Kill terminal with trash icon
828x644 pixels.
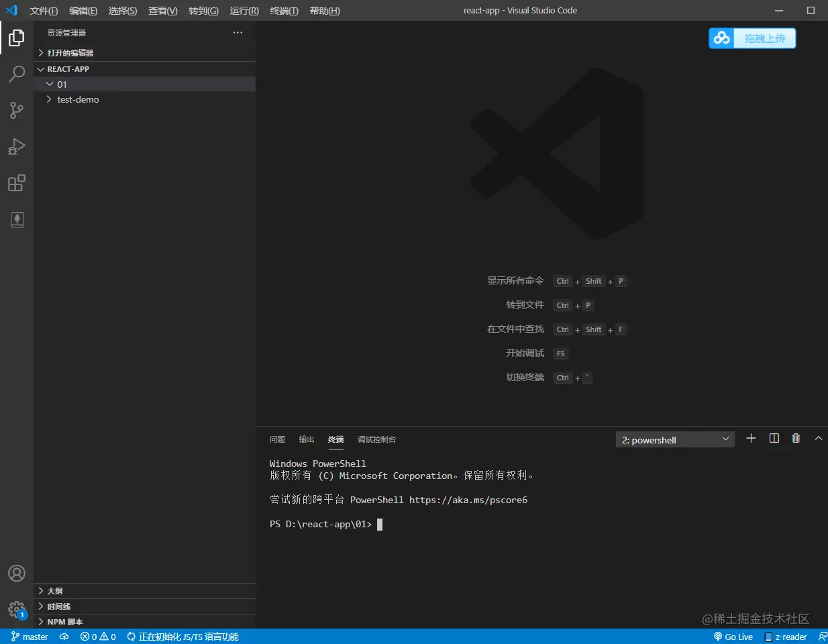pyautogui.click(x=796, y=438)
